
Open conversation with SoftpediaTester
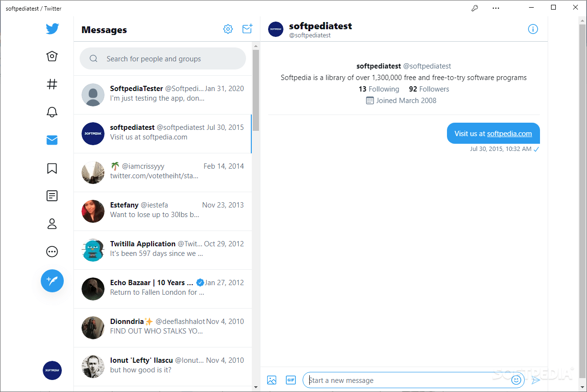pyautogui.click(x=163, y=94)
